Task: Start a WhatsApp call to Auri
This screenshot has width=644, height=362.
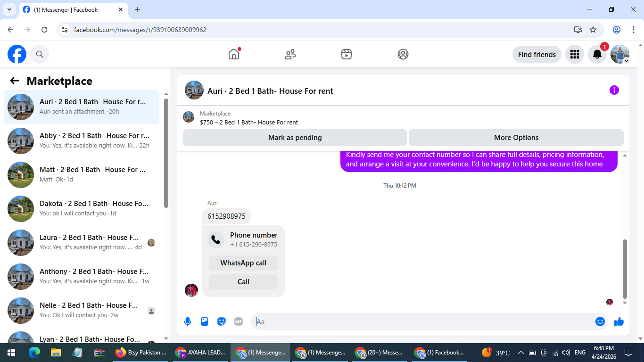Action: pos(243,263)
